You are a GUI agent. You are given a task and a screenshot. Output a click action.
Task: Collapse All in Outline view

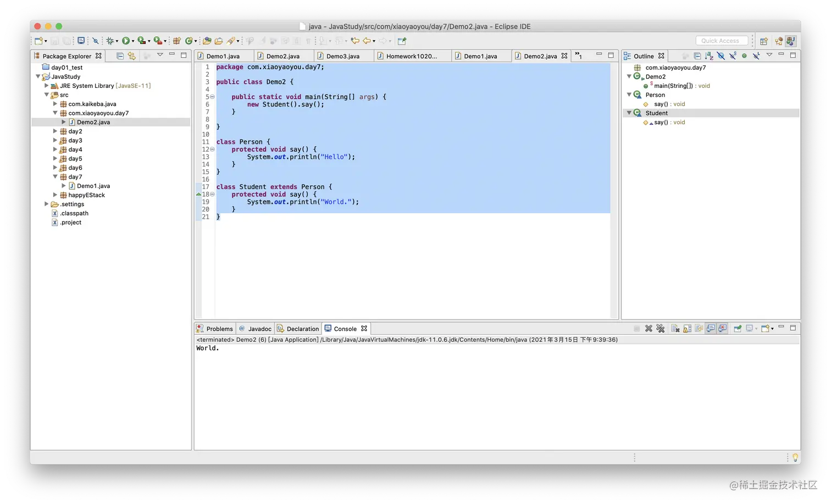[x=697, y=56]
